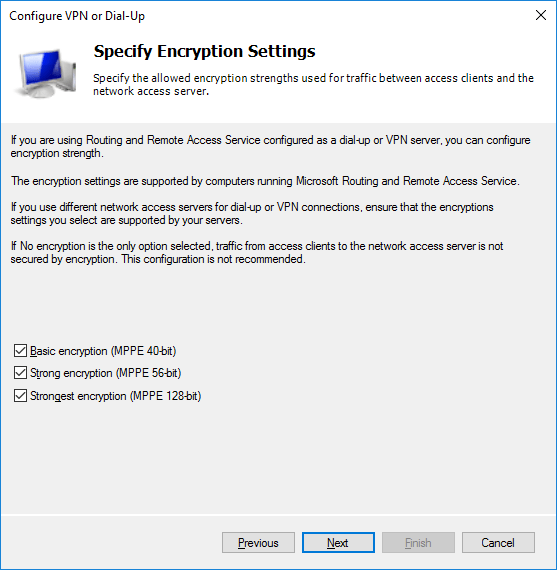Click the 'Strong encryption (MPPE 56-bit)' label text
The width and height of the screenshot is (557, 570).
coord(105,373)
